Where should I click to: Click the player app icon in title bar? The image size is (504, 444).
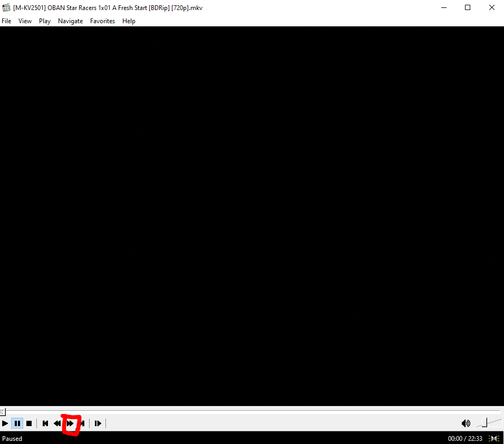tap(6, 7)
